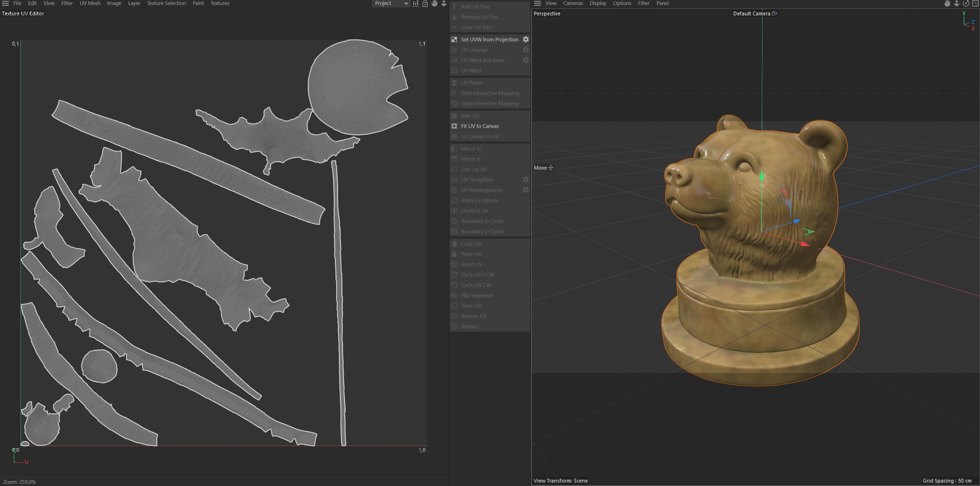The width and height of the screenshot is (980, 486).
Task: Open settings gear for Set UVW from Projection
Action: click(x=525, y=39)
